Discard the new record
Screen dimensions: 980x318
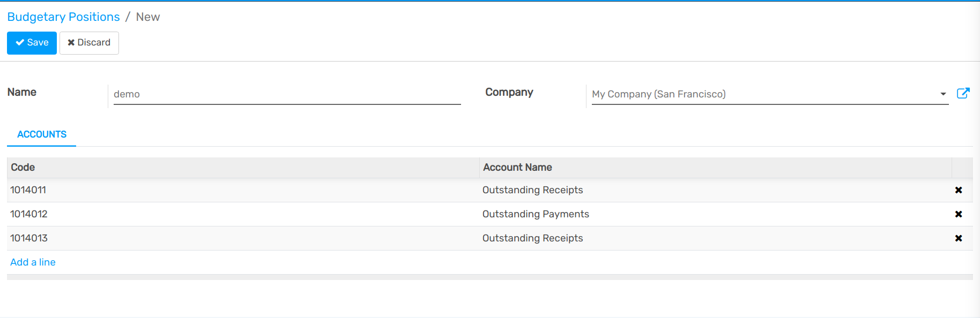pos(89,43)
